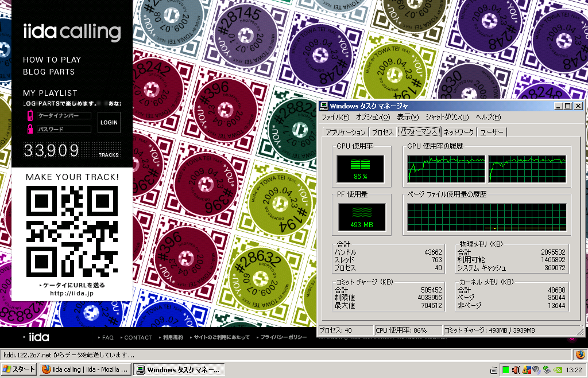Click status bar プロセス: 40 entry
Viewport: 588px width, 378px height.
345,330
